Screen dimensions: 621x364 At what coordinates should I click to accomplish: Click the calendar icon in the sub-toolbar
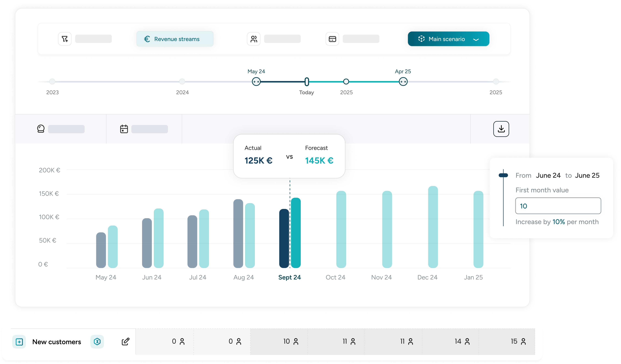click(x=124, y=129)
